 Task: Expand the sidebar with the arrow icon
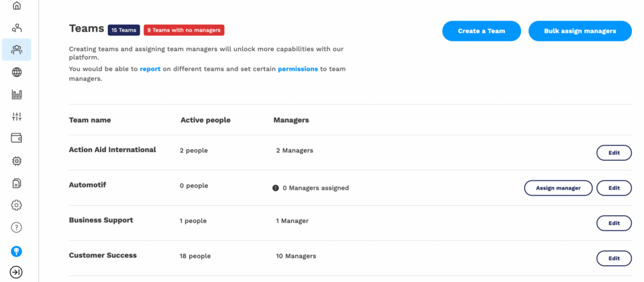click(17, 272)
